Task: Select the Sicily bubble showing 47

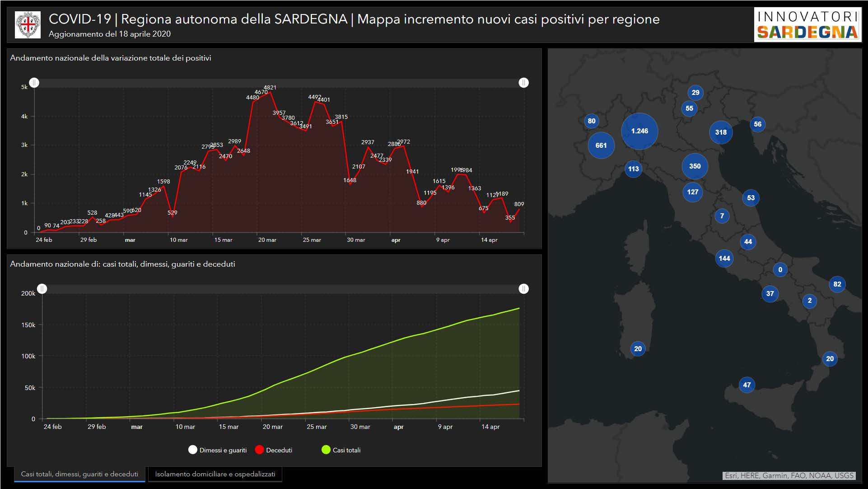Action: [747, 385]
